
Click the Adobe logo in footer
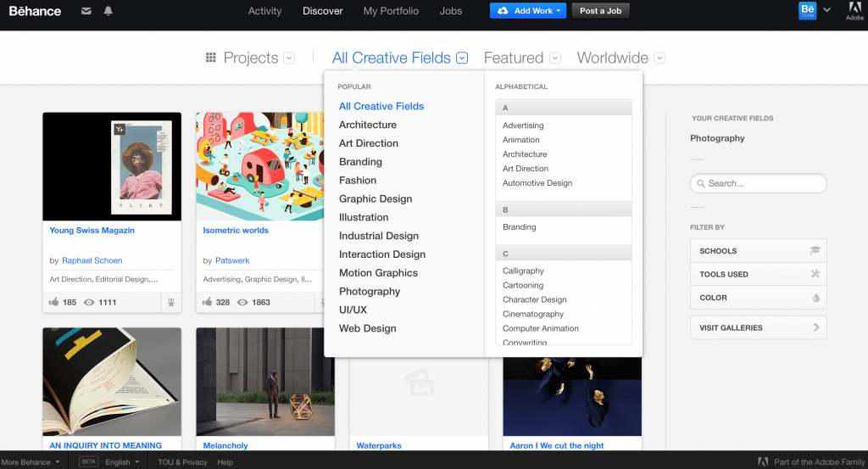[x=763, y=462]
